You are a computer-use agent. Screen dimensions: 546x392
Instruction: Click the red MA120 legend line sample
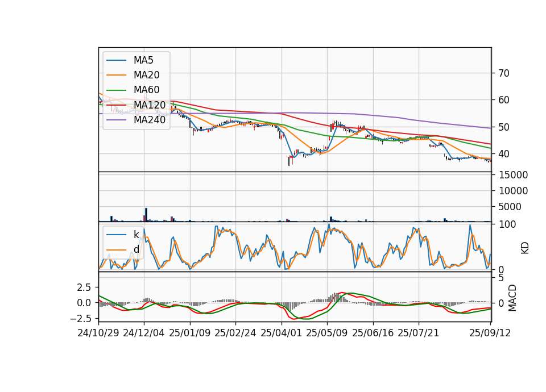point(117,105)
